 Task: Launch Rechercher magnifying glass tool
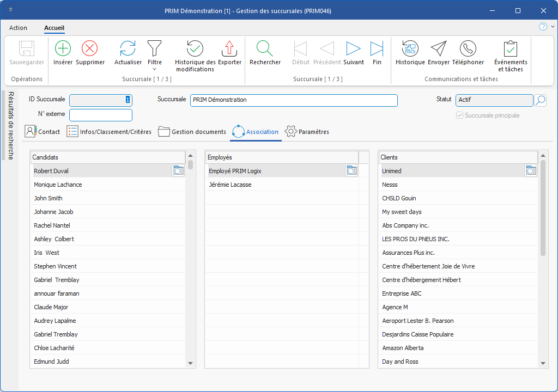(265, 49)
